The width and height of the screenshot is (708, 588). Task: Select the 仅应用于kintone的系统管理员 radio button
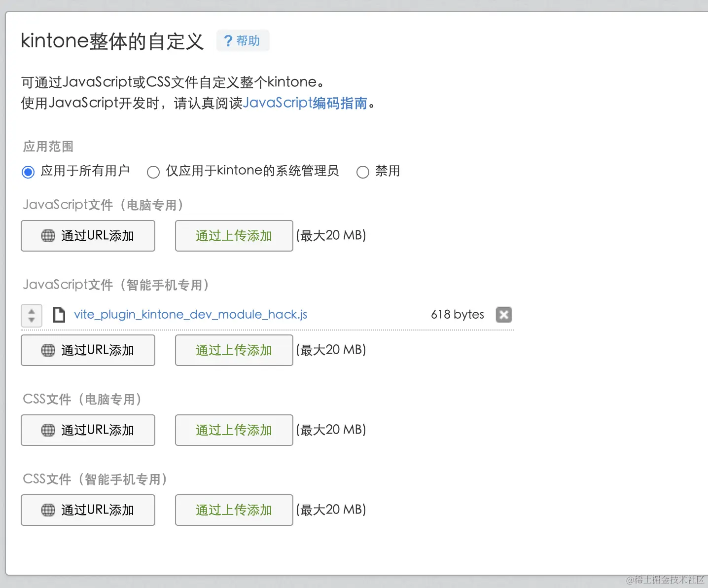(153, 172)
